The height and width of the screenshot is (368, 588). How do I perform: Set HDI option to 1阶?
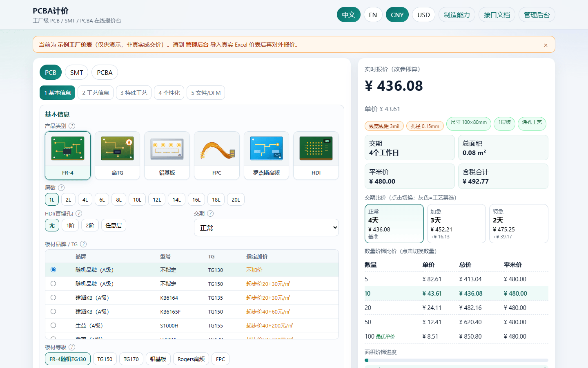pyautogui.click(x=70, y=225)
